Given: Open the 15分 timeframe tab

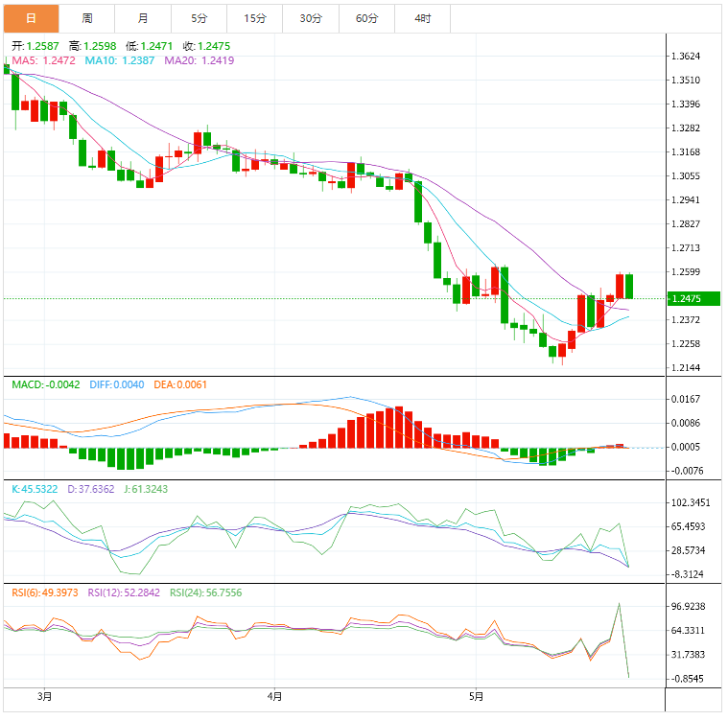Looking at the screenshot, I should point(255,18).
